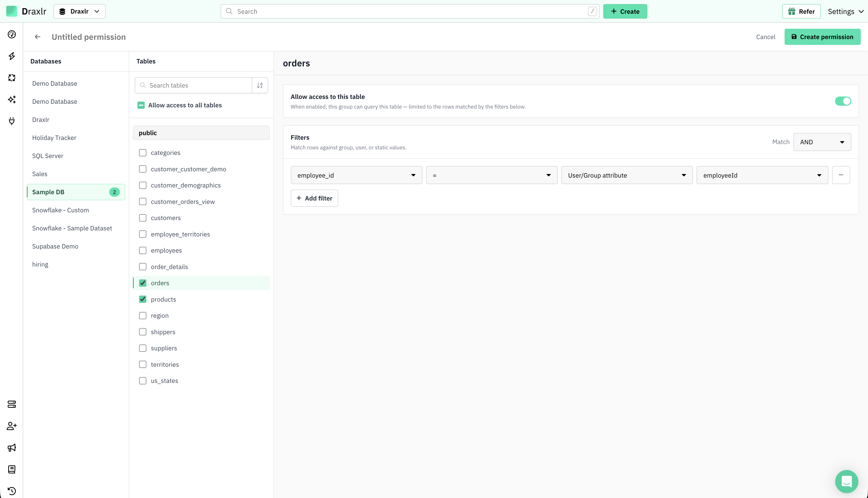The image size is (868, 498).
Task: Select the Sample DB database
Action: point(76,192)
